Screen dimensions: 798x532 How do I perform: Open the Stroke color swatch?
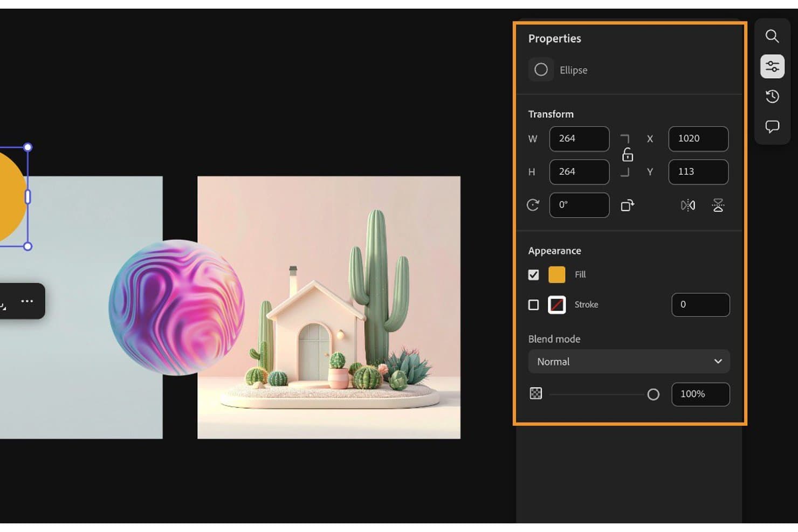coord(556,305)
